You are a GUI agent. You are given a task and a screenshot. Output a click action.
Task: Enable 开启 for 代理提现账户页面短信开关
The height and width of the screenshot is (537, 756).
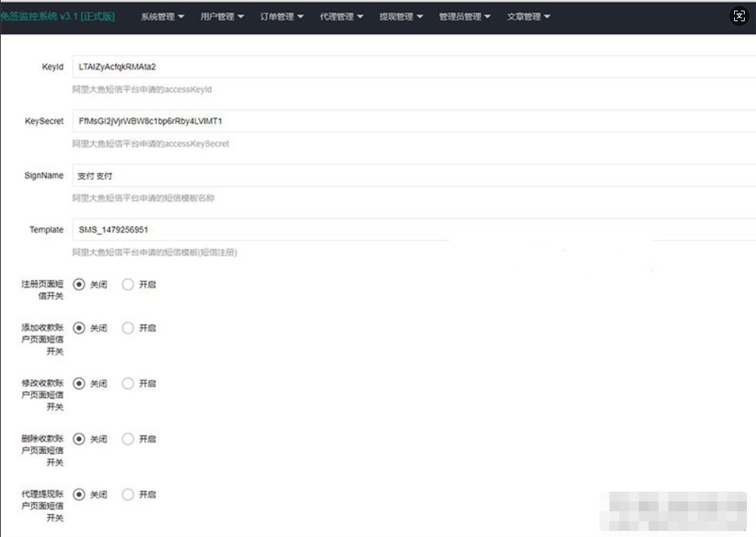(x=127, y=494)
